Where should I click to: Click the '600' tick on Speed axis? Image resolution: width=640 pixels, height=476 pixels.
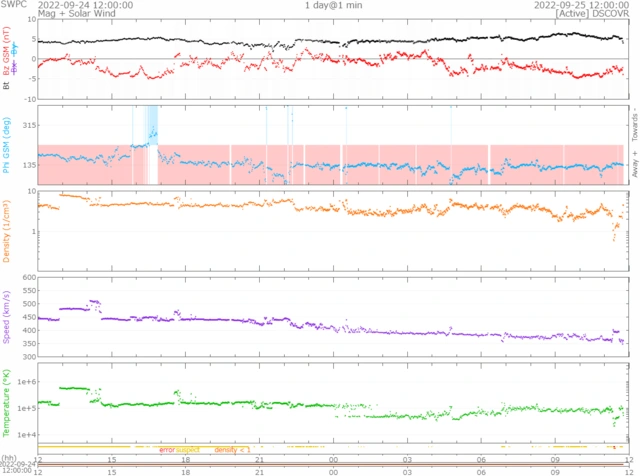pos(29,278)
